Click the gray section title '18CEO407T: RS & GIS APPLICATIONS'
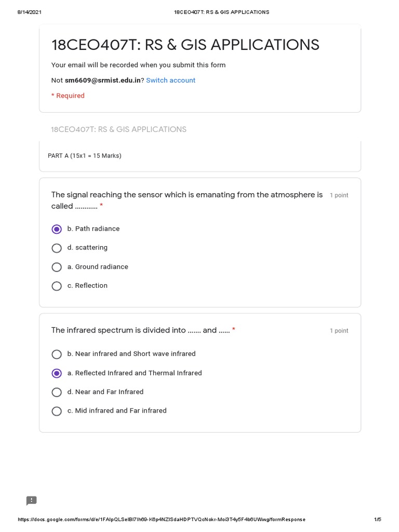 tap(118, 129)
